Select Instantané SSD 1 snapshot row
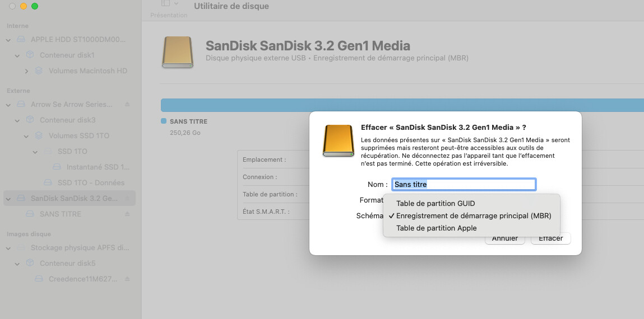This screenshot has height=319, width=644. pos(69,167)
